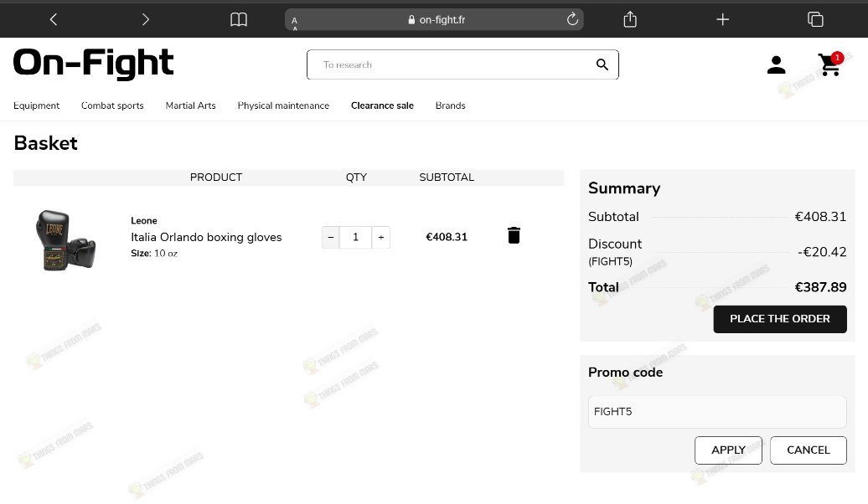
Task: Click the magnifying glass search icon
Action: [x=602, y=64]
